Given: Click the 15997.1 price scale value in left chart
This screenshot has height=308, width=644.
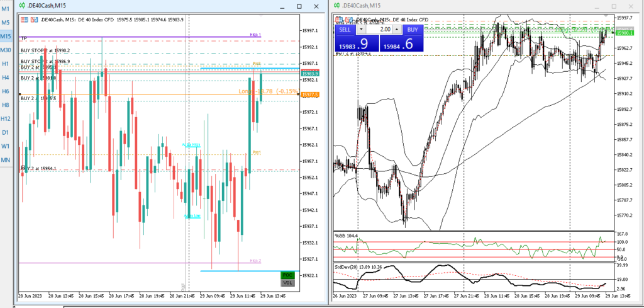Looking at the screenshot, I should 309,30.
